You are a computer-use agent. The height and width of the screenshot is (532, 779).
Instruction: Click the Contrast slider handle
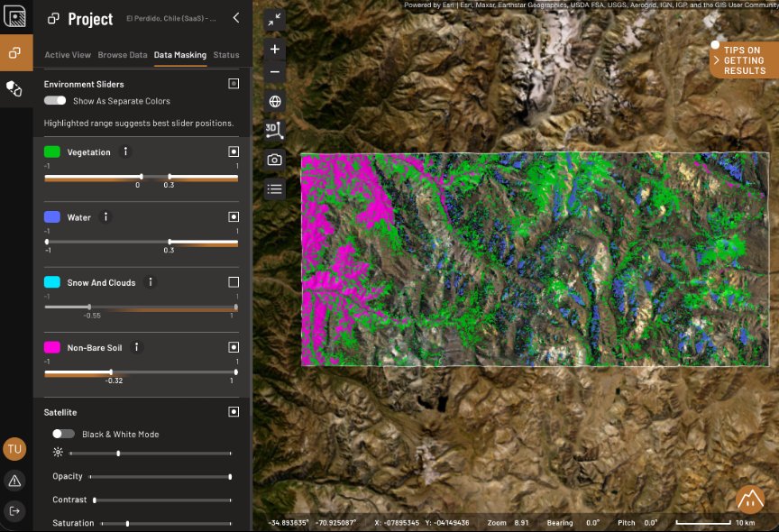point(95,500)
